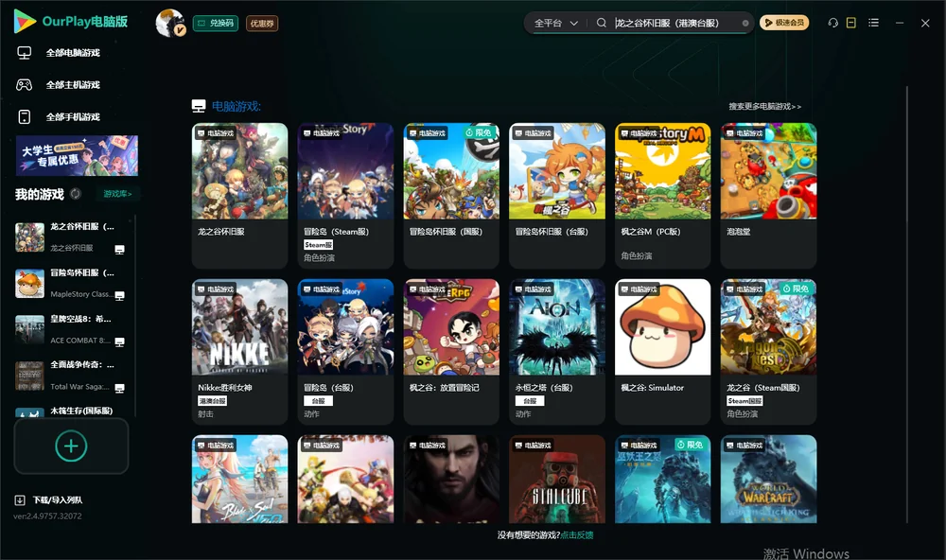
Task: Open the 冒险岛 (Steam服) game cover
Action: click(345, 171)
